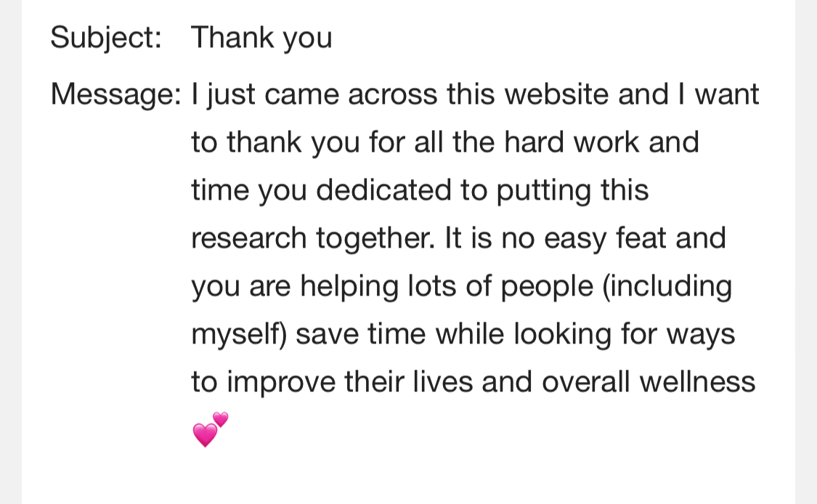Click the word (including in parentheses
This screenshot has height=504, width=817.
pos(667,285)
